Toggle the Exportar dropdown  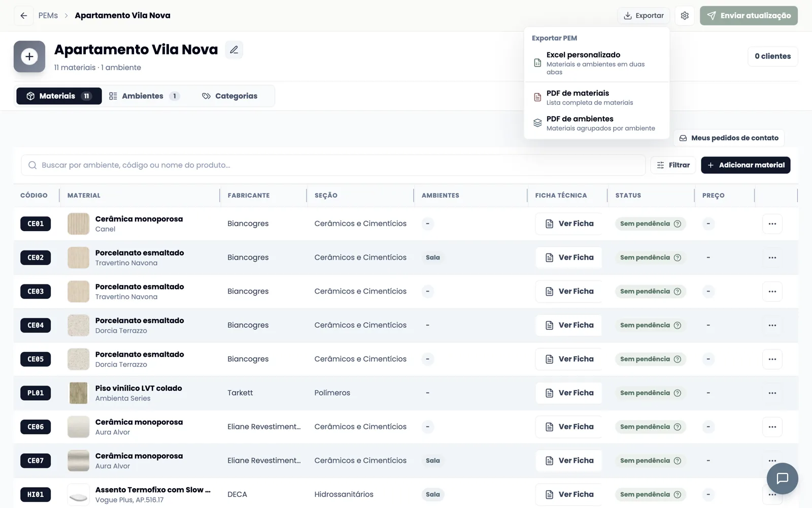(644, 16)
